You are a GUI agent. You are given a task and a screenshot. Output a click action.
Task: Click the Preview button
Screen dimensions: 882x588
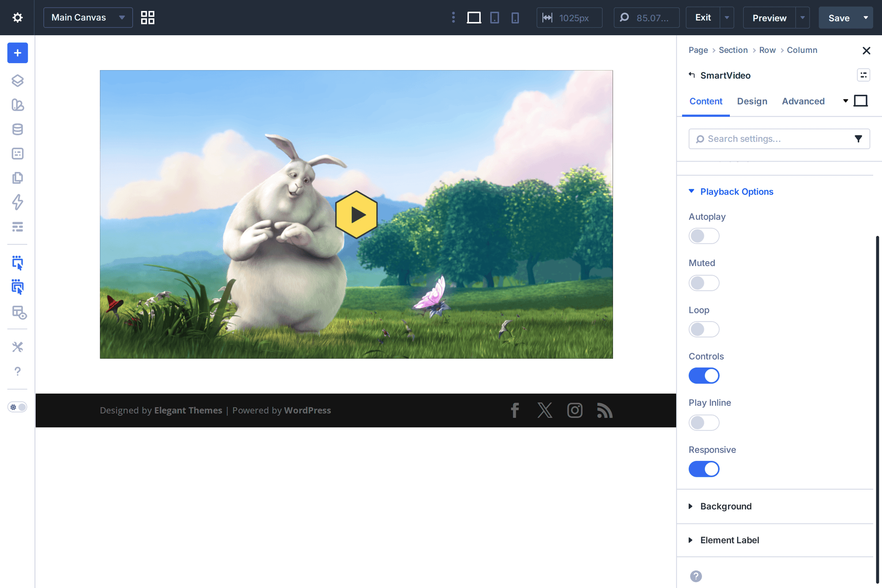(x=769, y=18)
